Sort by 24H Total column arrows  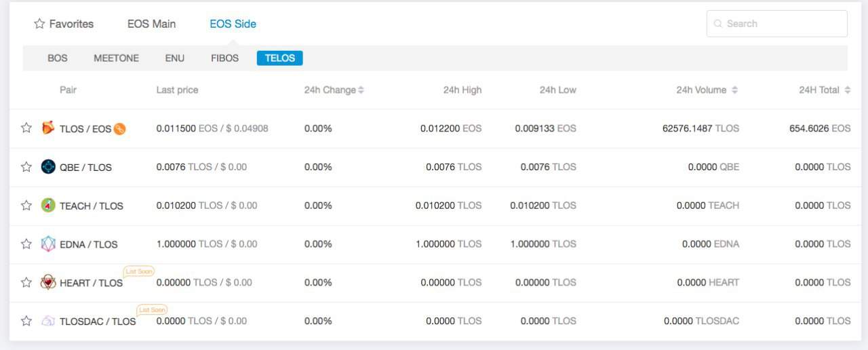(847, 90)
